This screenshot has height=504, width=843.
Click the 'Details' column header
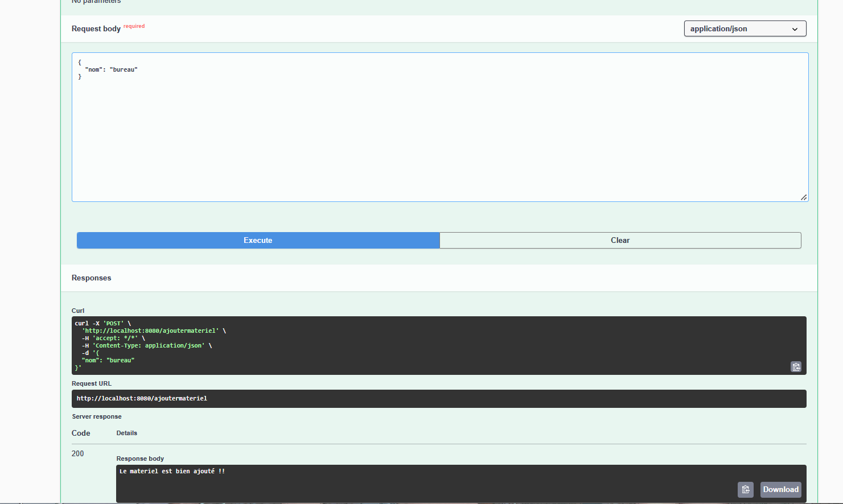click(x=127, y=433)
